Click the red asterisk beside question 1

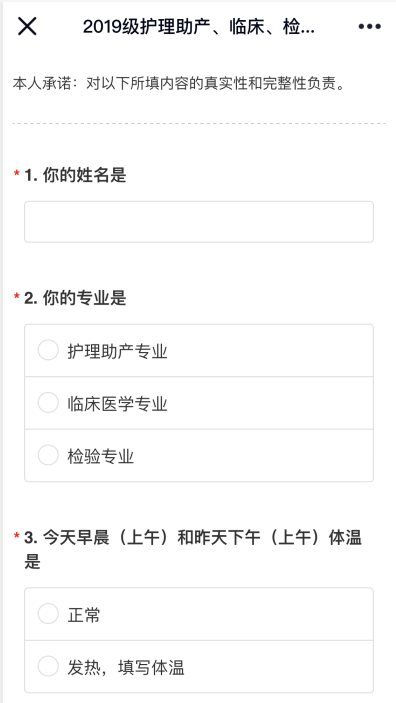[17, 174]
